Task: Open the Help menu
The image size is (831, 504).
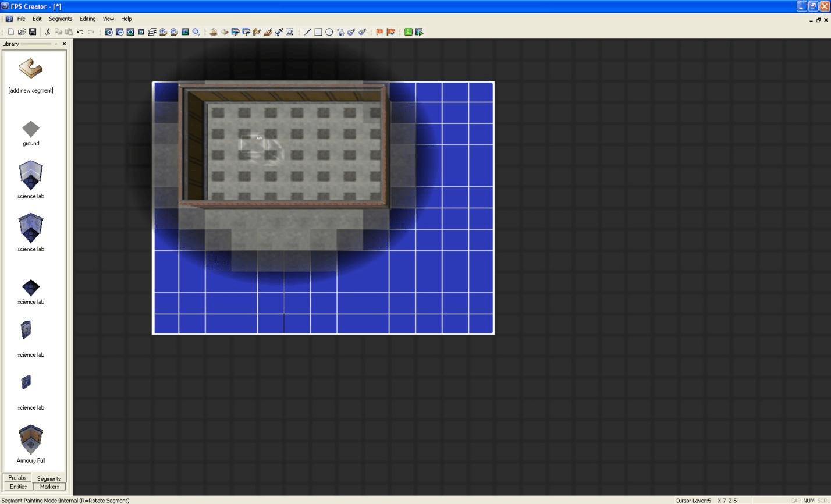Action: click(126, 19)
